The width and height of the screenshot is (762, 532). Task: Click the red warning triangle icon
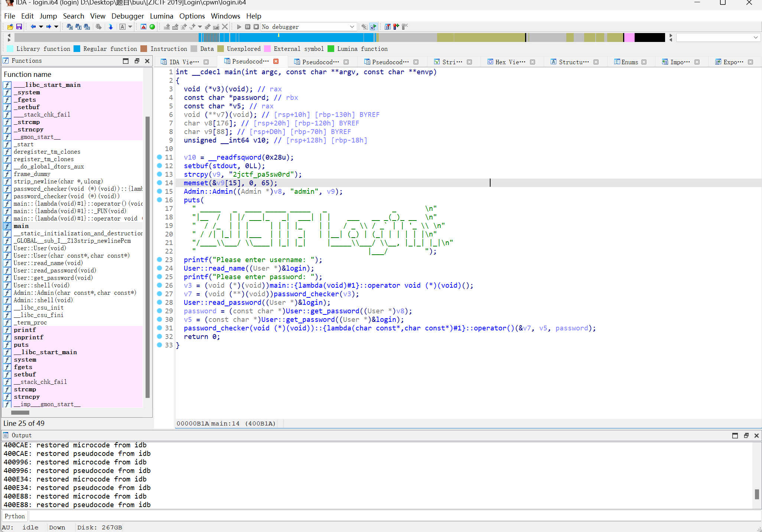[x=143, y=27]
